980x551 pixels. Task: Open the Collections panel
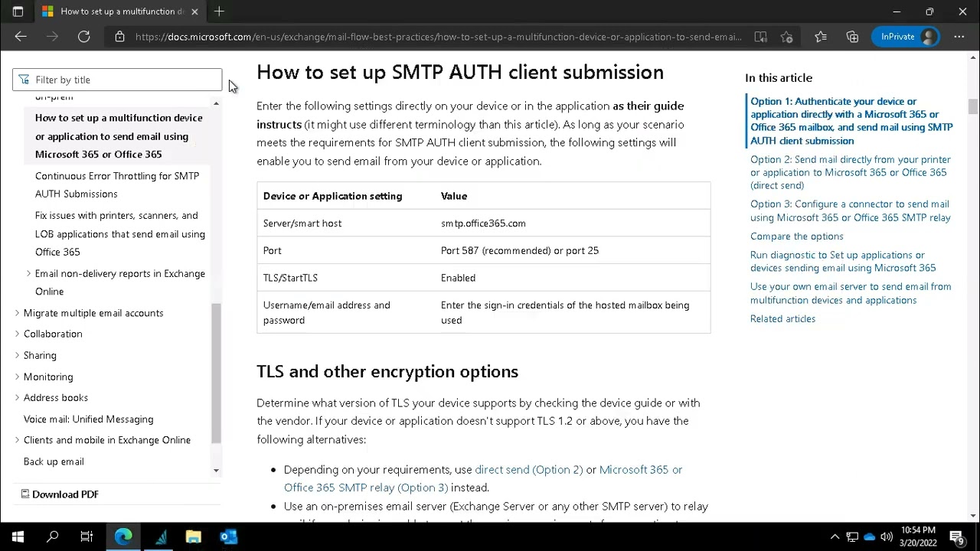[x=852, y=37]
